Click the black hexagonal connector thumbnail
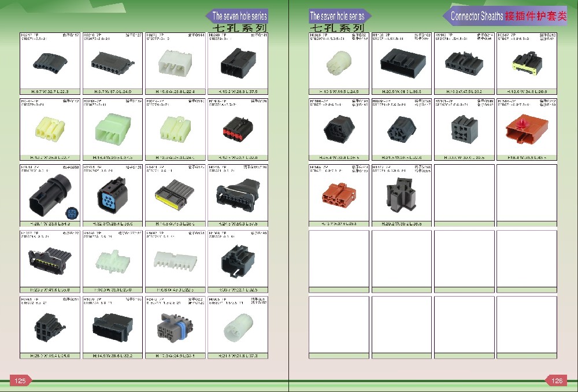This screenshot has width=578, height=392. pos(339,129)
